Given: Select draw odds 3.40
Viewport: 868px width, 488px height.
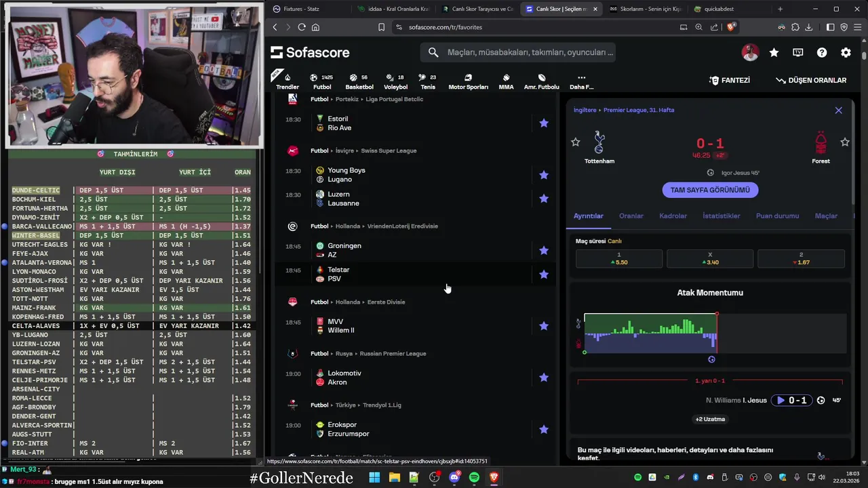Looking at the screenshot, I should [x=710, y=258].
